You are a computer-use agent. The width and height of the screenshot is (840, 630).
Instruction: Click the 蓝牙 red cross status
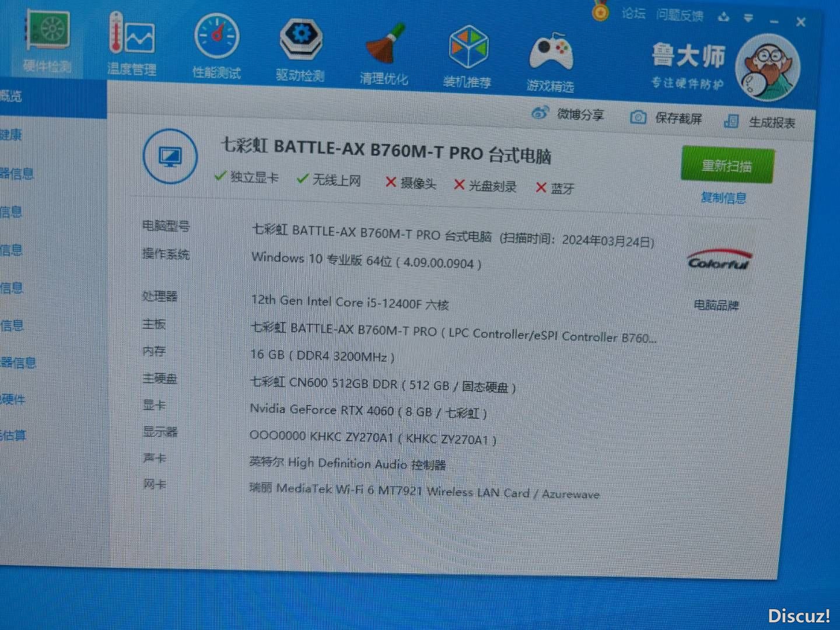(555, 188)
